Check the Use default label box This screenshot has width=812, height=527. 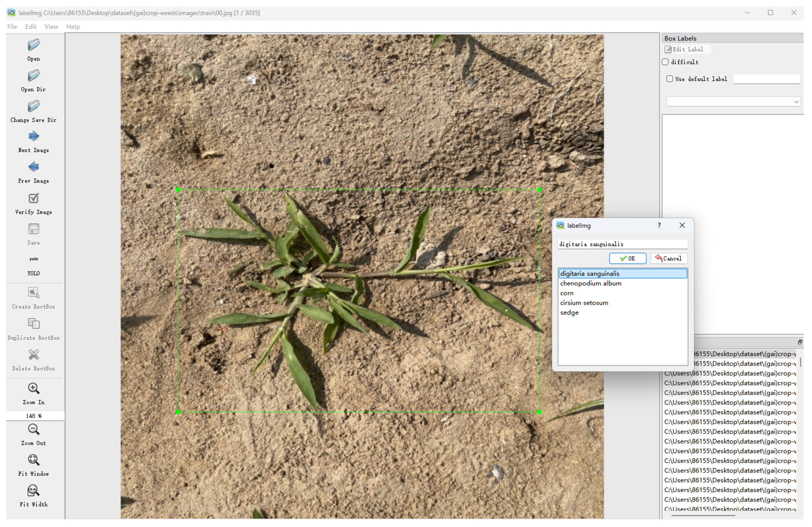tap(670, 79)
